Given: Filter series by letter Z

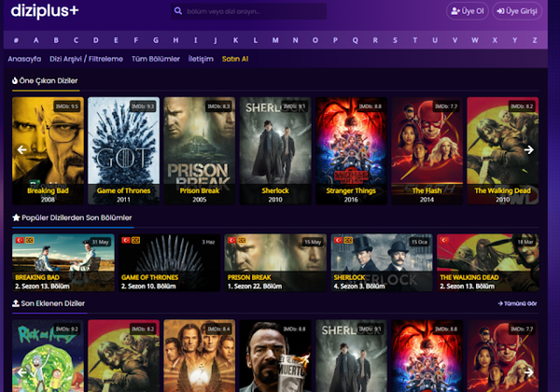Looking at the screenshot, I should point(535,40).
